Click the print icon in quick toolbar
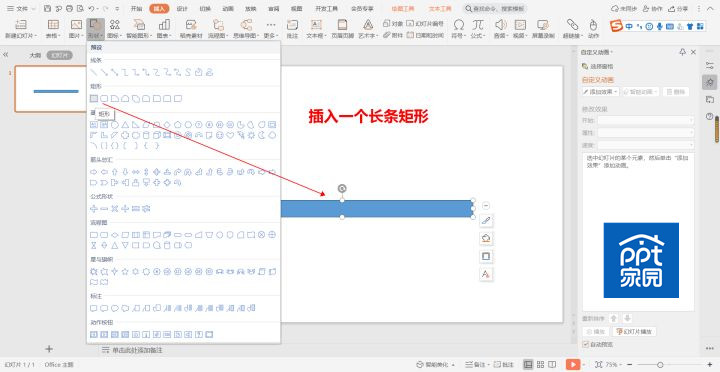 [x=69, y=8]
